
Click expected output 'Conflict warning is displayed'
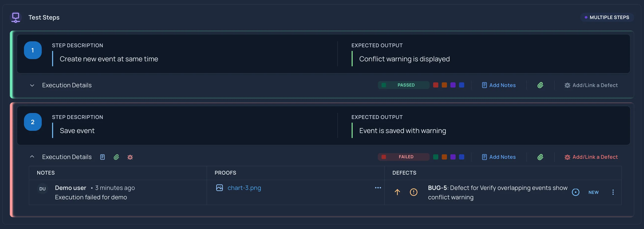[404, 59]
